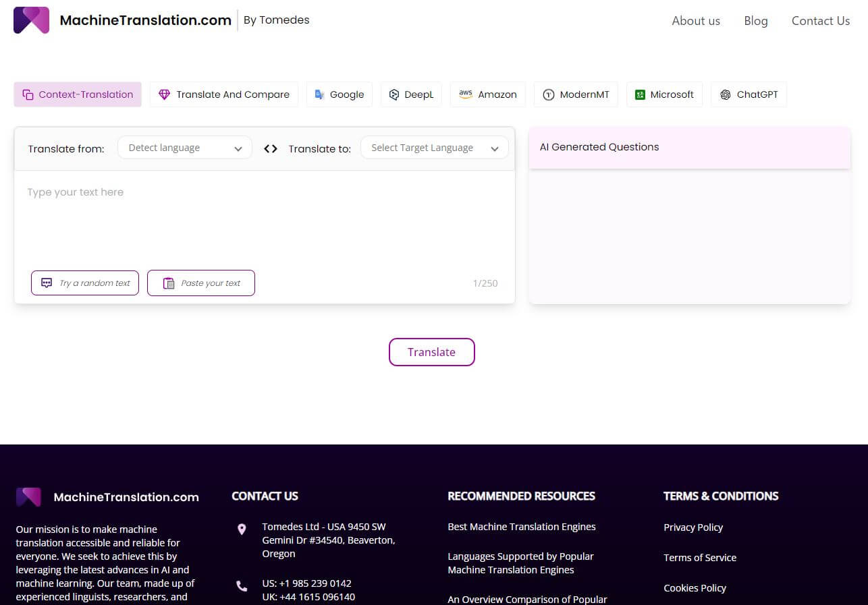Viewport: 868px width, 605px height.
Task: Switch to the DeepL engine tab
Action: [x=411, y=94]
